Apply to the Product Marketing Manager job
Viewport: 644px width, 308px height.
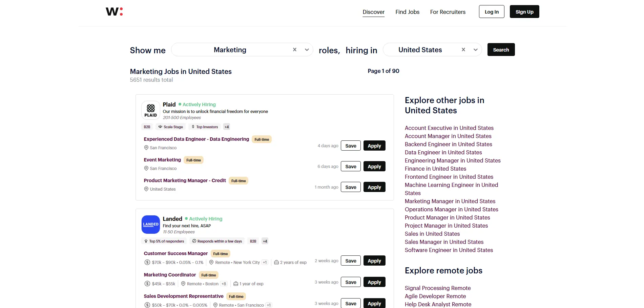click(x=374, y=187)
